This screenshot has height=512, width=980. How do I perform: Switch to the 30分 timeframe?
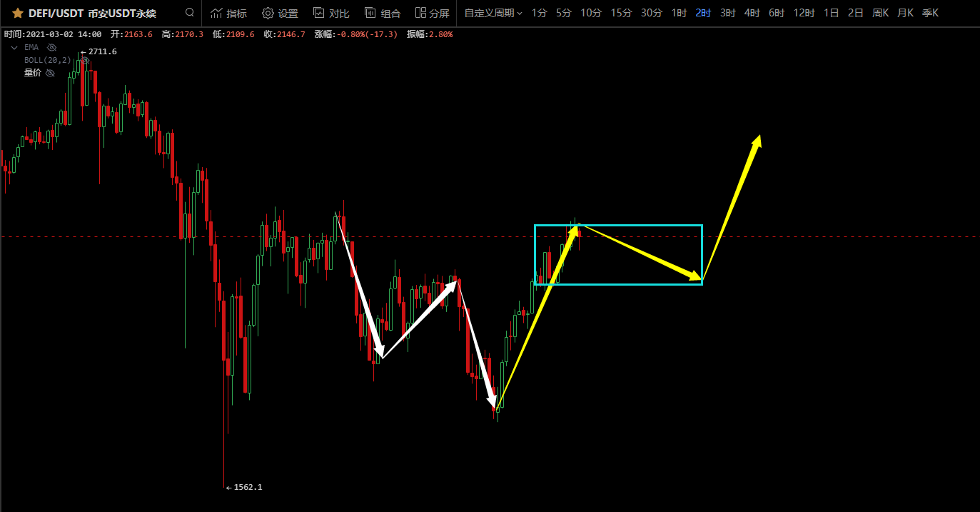[651, 13]
